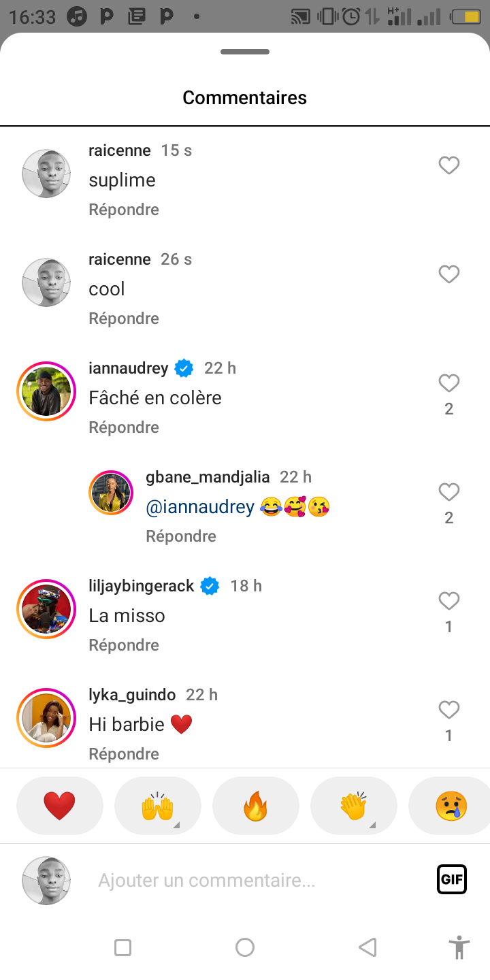The width and height of the screenshot is (490, 980).
Task: Reply to iannaudrey's comment
Action: (124, 427)
